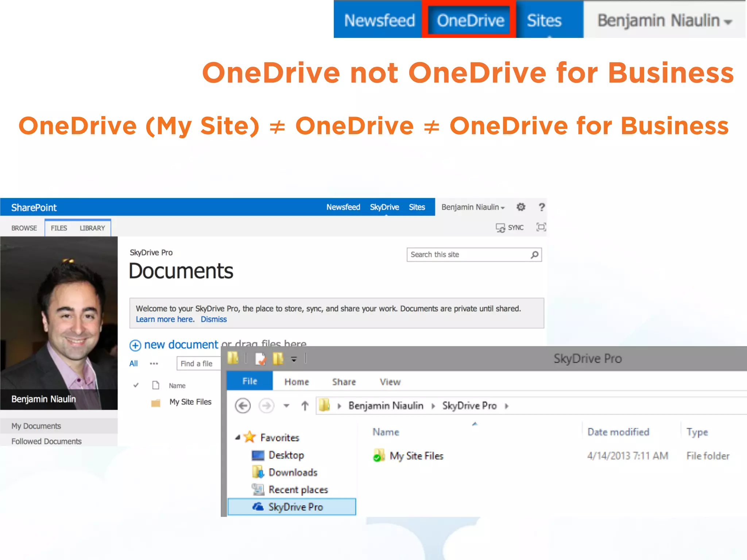Open Followed Documents in left navigation
Screen dimensions: 747x560
click(46, 441)
